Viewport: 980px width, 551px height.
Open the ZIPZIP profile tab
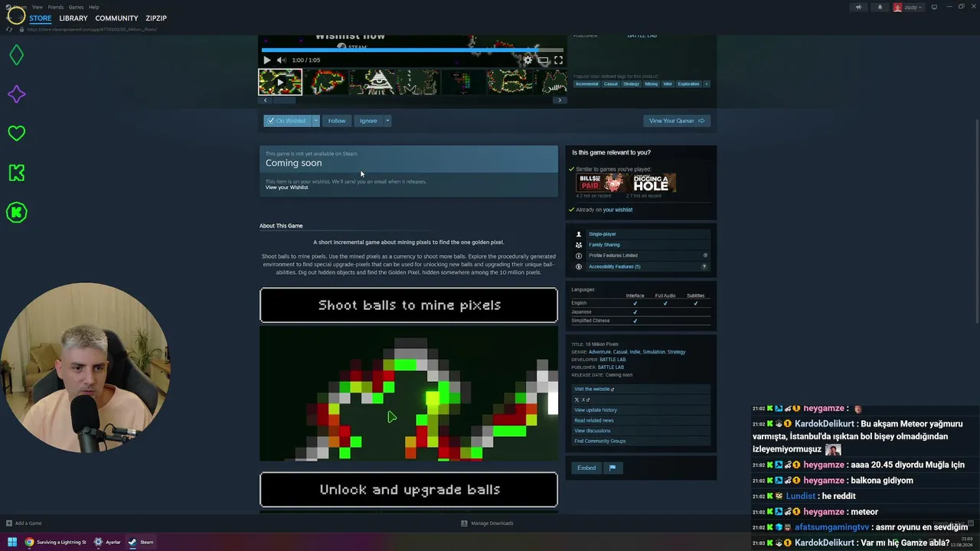click(x=156, y=18)
